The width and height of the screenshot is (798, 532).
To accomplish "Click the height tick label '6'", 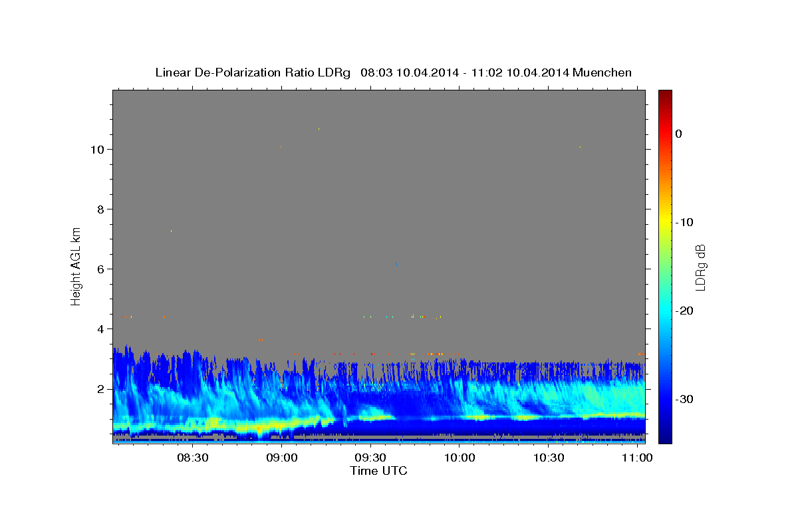I will pos(101,269).
